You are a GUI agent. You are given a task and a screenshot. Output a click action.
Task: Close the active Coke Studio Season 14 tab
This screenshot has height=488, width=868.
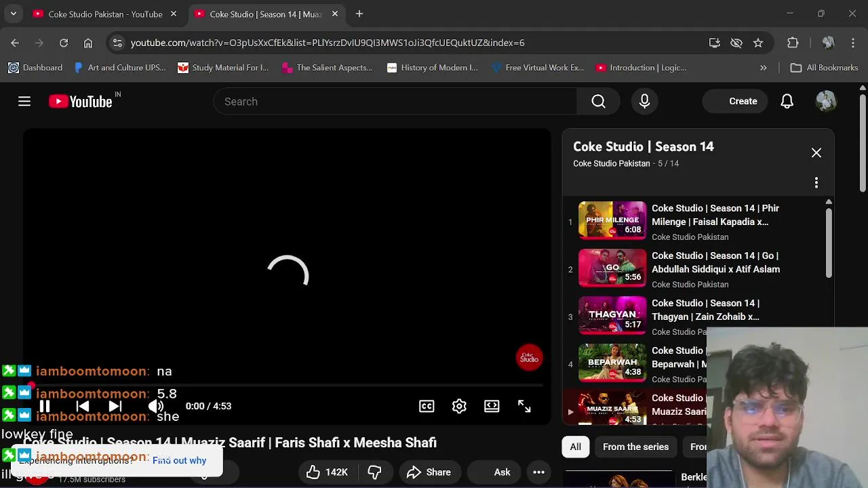coord(334,14)
